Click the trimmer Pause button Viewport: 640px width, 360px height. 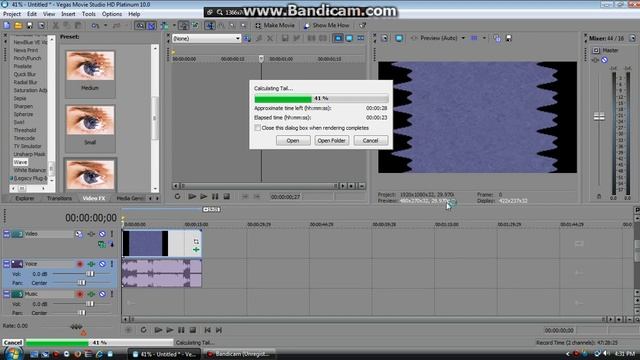(x=215, y=196)
